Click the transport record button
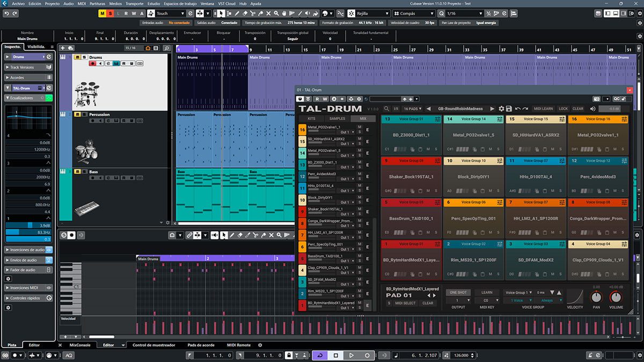 coord(367,355)
